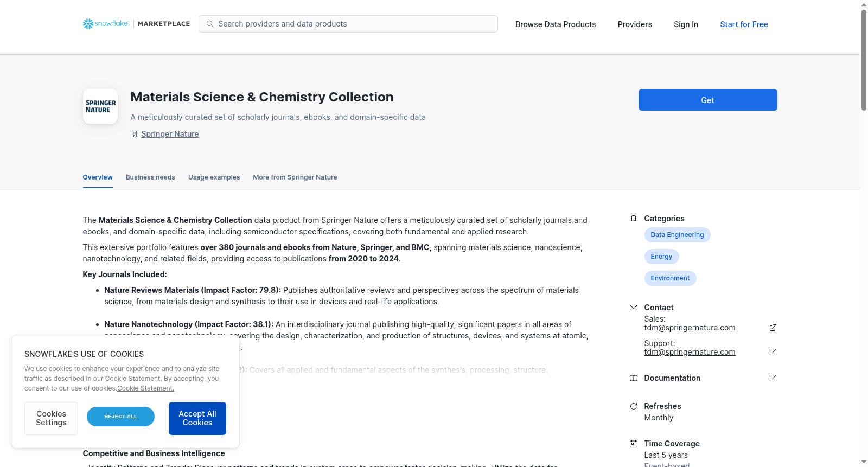Viewport: 868px width, 467px height.
Task: Click the Snowflake Marketplace logo
Action: 136,24
